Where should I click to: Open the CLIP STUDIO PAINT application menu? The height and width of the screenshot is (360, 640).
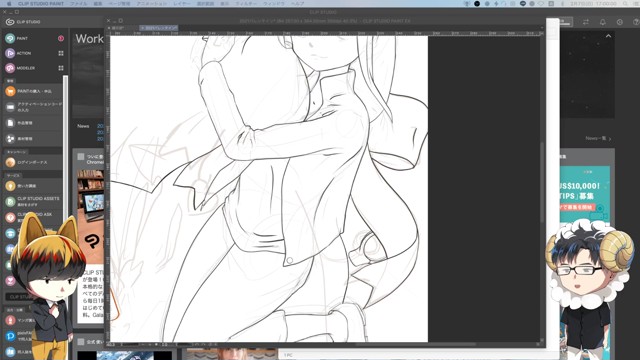coord(41,3)
